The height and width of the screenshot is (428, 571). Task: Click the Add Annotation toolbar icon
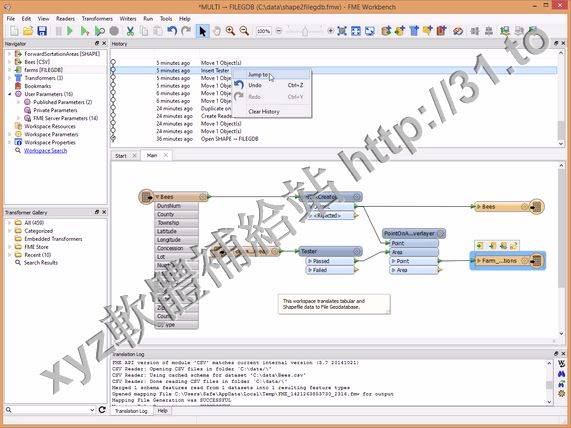(x=428, y=31)
